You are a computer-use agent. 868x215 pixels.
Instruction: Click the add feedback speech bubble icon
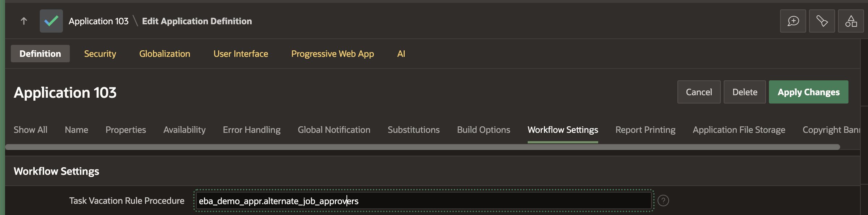pyautogui.click(x=793, y=21)
